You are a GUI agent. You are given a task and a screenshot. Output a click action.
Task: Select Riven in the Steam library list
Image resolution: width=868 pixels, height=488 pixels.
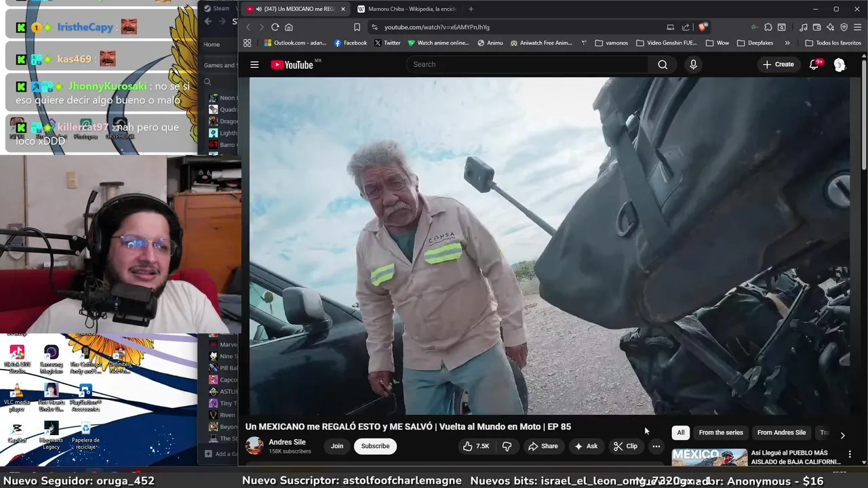(x=223, y=415)
